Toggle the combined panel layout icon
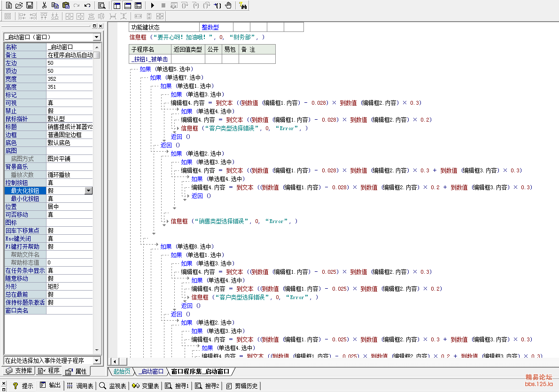 [x=138, y=5]
